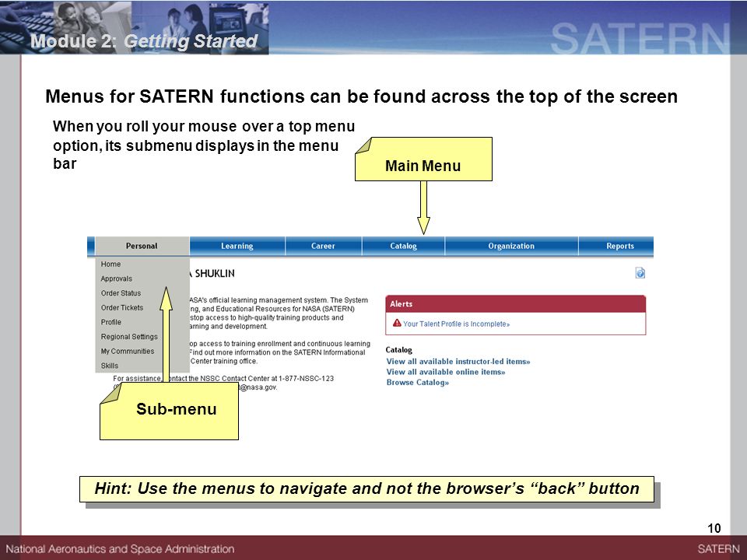This screenshot has width=747, height=560.
Task: Click the red alert warning icon
Action: pos(397,323)
